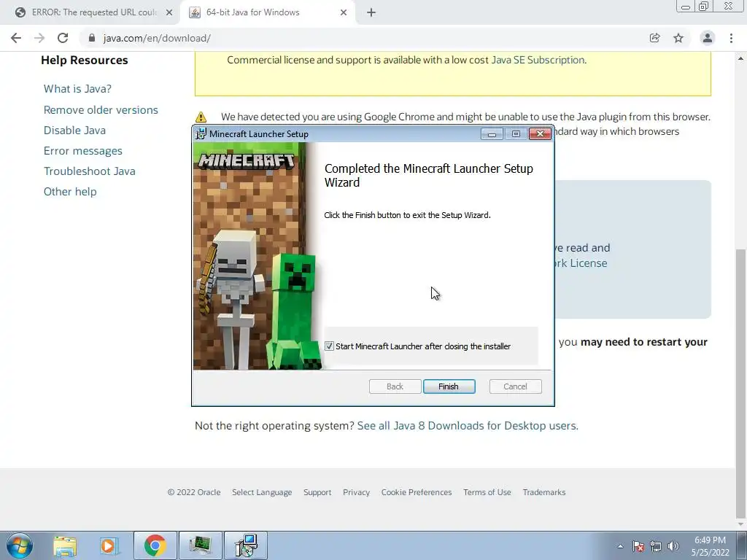747x560 pixels.
Task: Minimize the Minecraft Launcher Setup dialog
Action: (x=492, y=134)
